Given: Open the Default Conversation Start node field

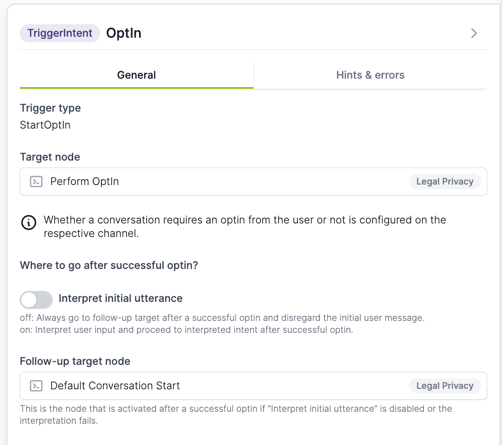Looking at the screenshot, I should click(253, 386).
